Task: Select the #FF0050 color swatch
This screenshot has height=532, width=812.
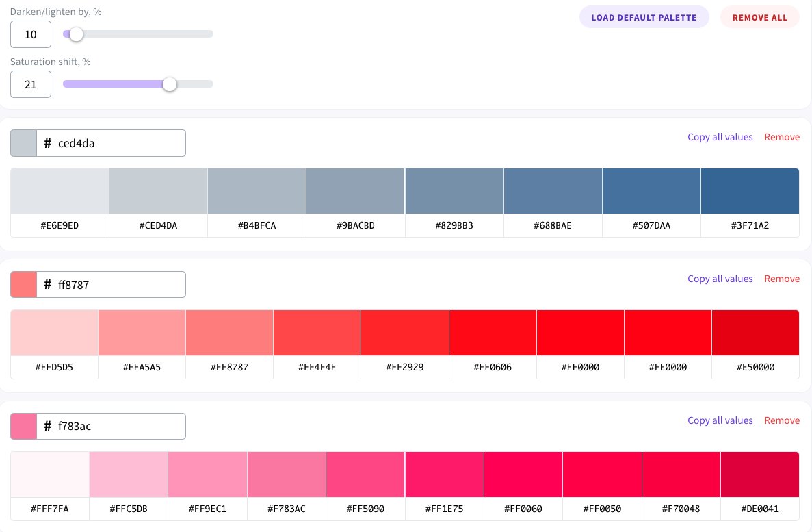Action: coord(602,474)
